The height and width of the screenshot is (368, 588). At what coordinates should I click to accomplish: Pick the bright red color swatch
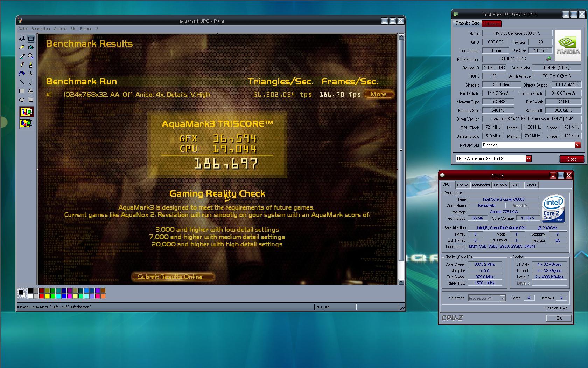[41, 296]
